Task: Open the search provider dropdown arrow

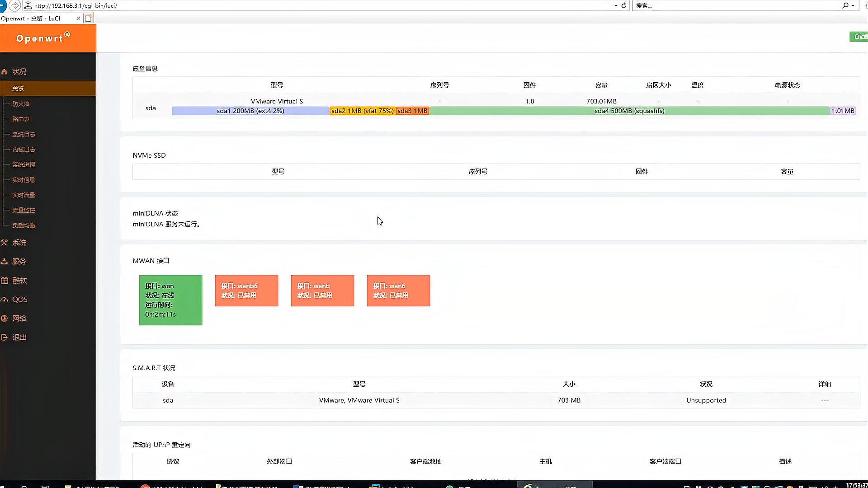Action: (853, 5)
